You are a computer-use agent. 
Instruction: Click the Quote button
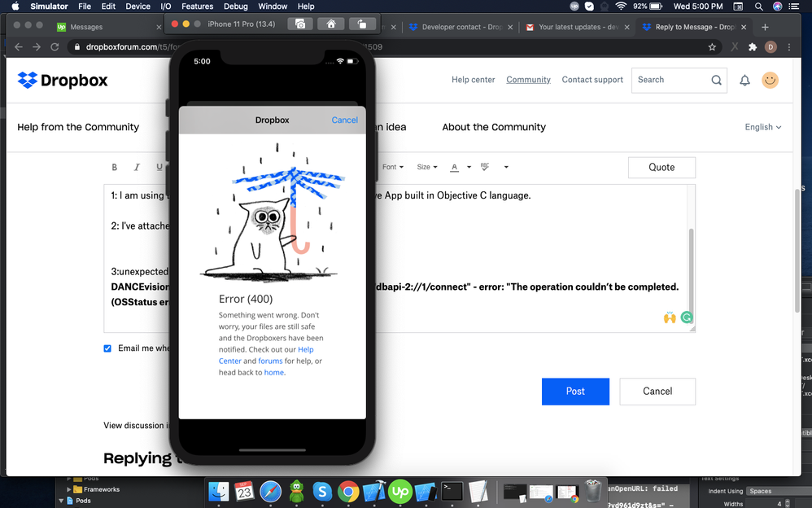coord(661,168)
